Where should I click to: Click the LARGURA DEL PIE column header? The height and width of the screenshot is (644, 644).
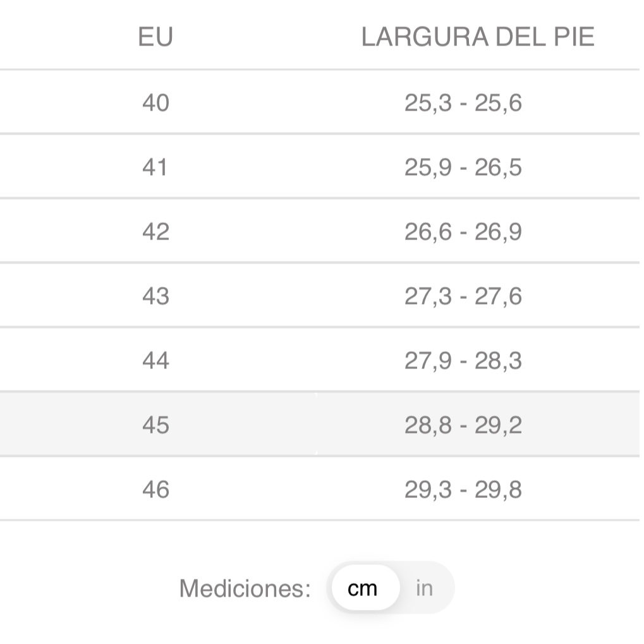(478, 37)
